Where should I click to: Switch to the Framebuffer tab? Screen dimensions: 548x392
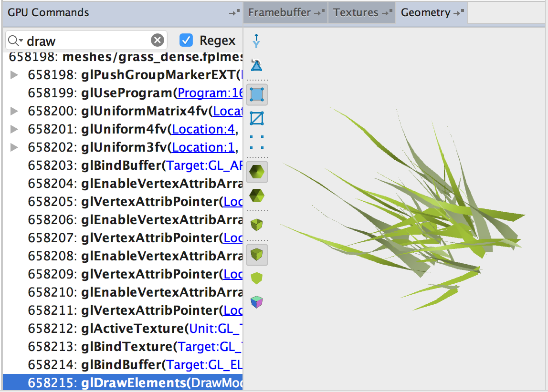pos(280,13)
